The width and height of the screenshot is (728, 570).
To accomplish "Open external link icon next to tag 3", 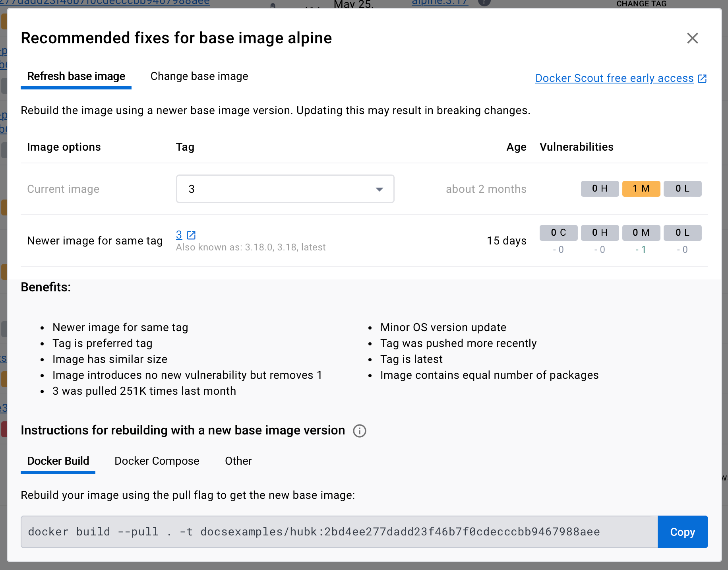I will (191, 235).
